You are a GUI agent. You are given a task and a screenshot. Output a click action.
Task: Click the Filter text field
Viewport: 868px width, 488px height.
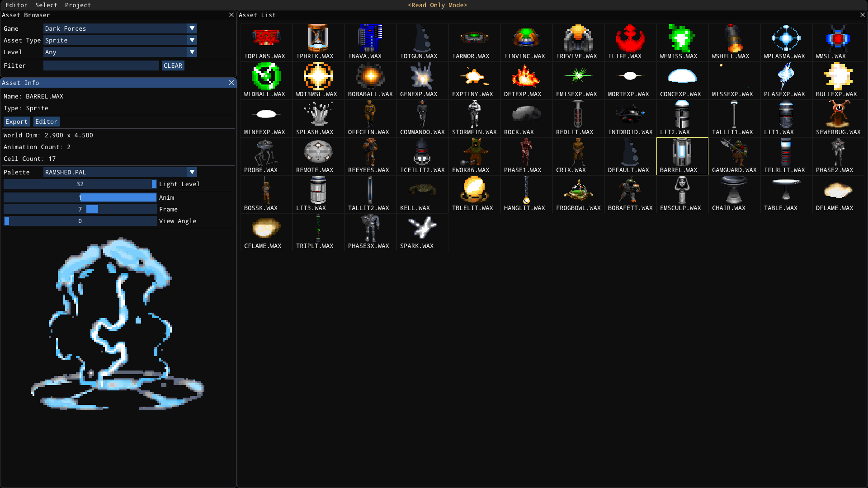tap(101, 66)
